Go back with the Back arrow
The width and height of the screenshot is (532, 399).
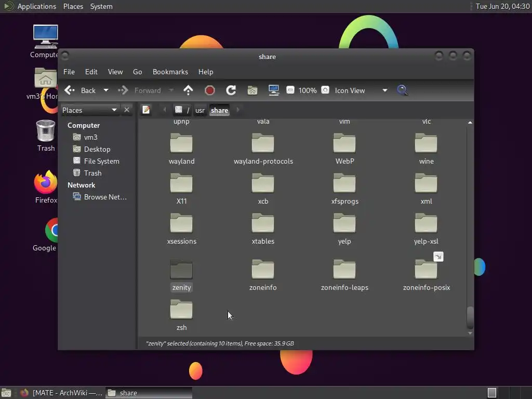click(80, 90)
